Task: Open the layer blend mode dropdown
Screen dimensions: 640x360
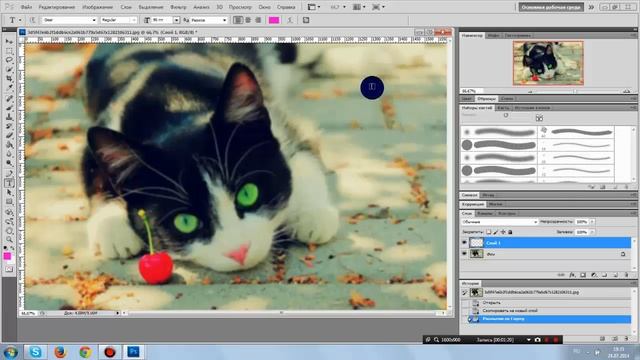Action: [500, 222]
